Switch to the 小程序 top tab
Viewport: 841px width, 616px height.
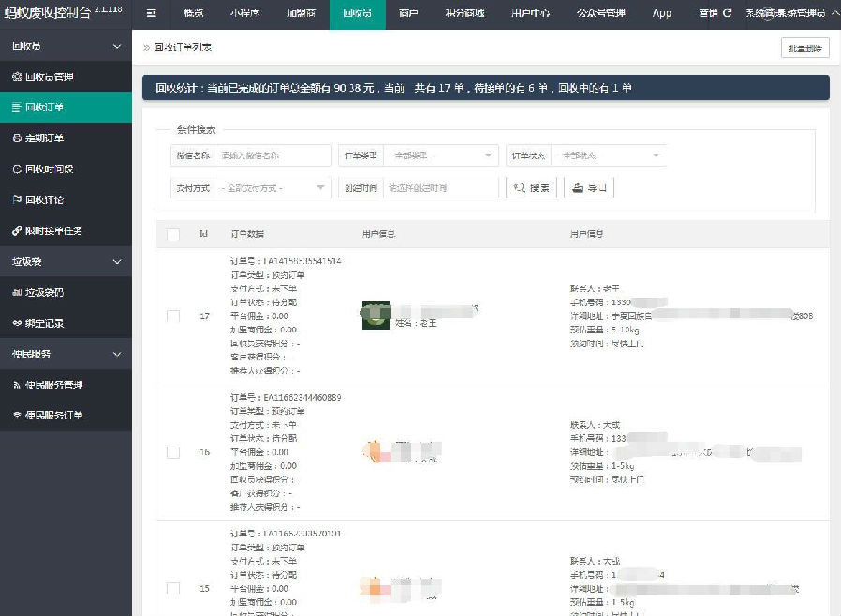pyautogui.click(x=244, y=13)
